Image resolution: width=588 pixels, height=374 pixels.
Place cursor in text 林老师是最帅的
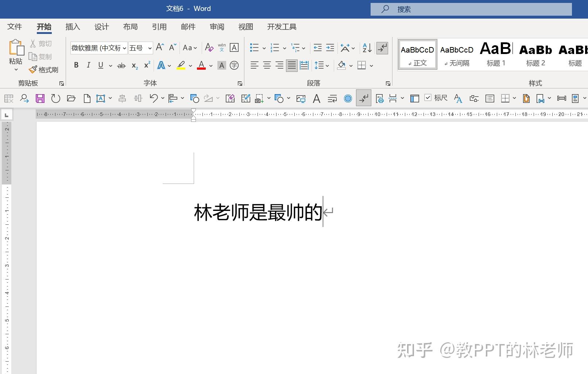tap(258, 212)
